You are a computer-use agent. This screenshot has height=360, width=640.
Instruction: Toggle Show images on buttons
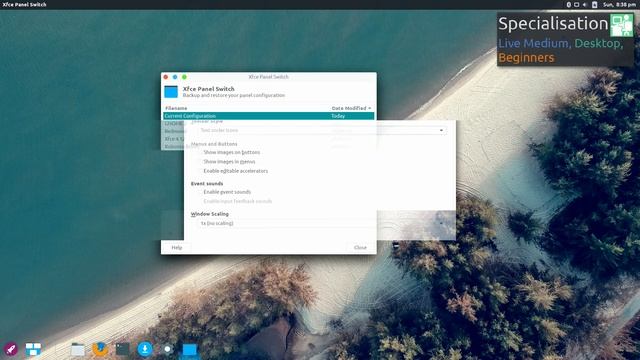pos(231,152)
